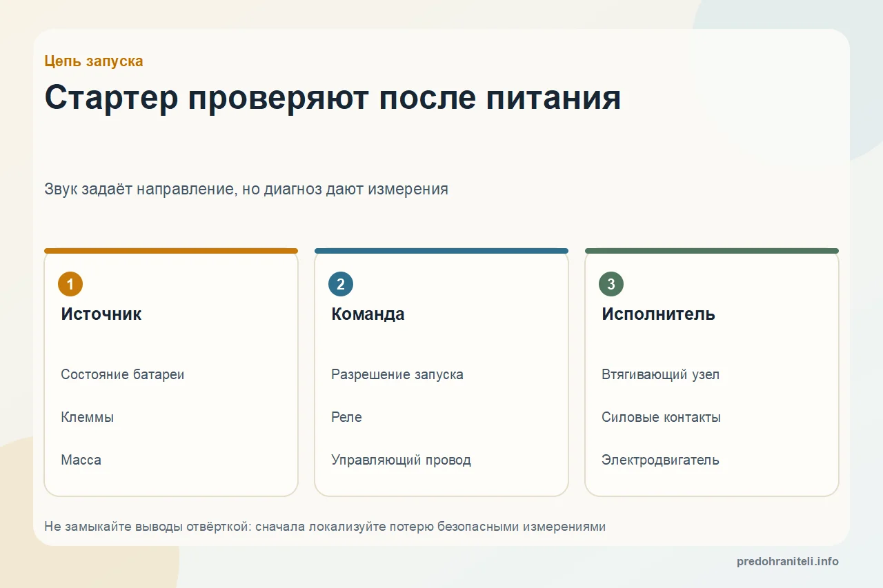Click the "Масса" item

click(x=81, y=460)
